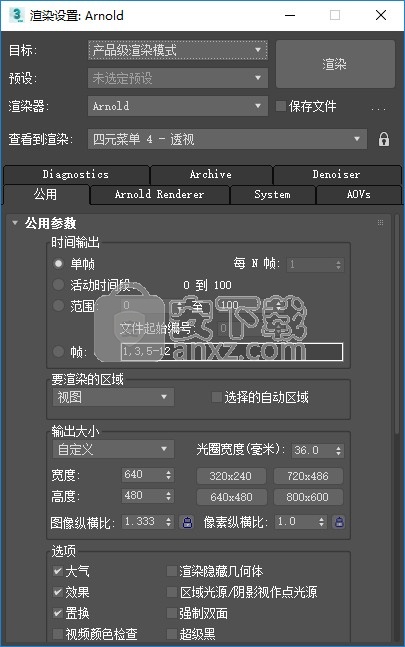Image resolution: width=405 pixels, height=647 pixels.
Task: Open the area to render dropdown
Action: click(x=113, y=397)
